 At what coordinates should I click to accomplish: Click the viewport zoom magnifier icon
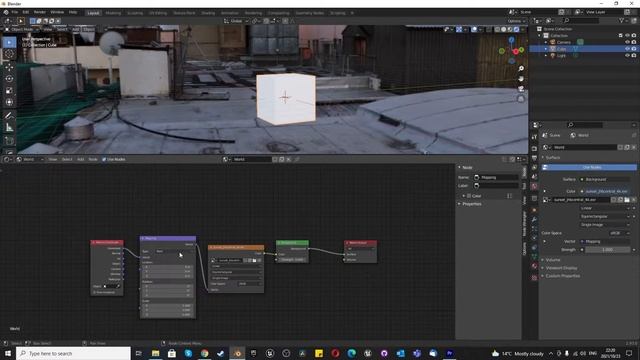(521, 69)
